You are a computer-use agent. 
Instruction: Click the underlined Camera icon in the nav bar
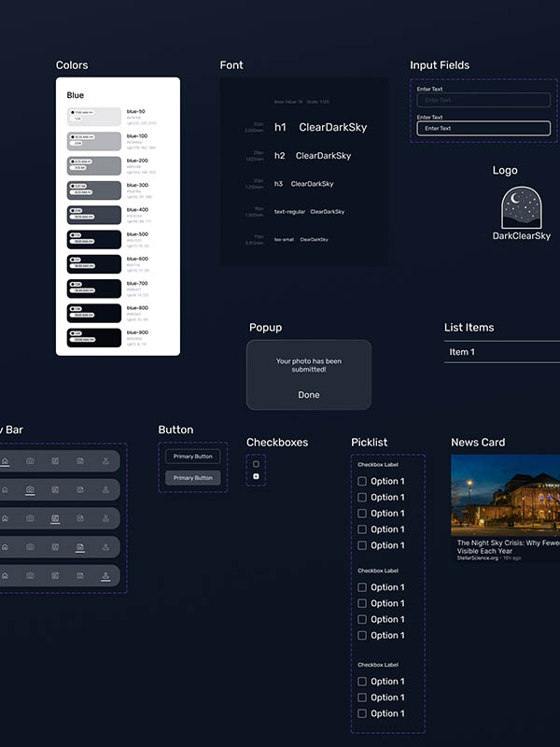pyautogui.click(x=30, y=489)
